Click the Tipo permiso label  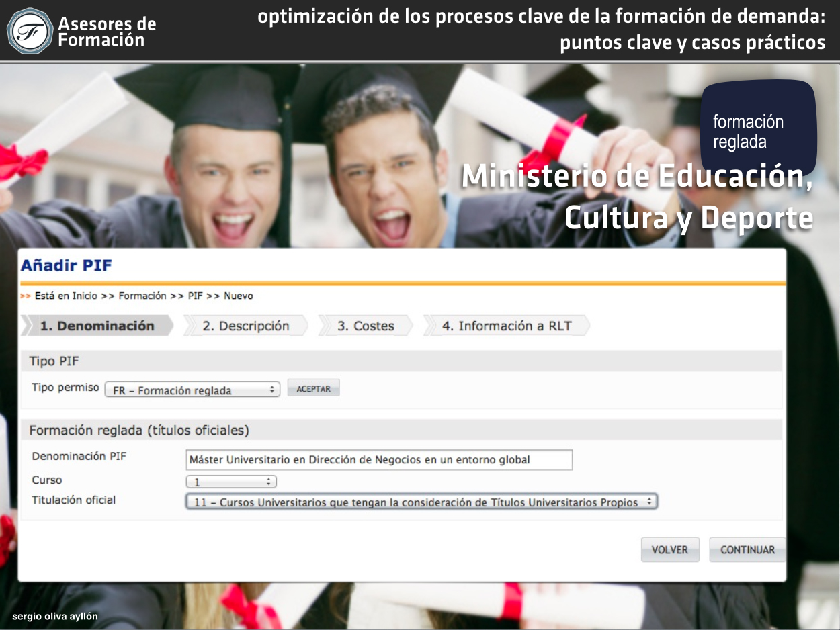(x=65, y=388)
